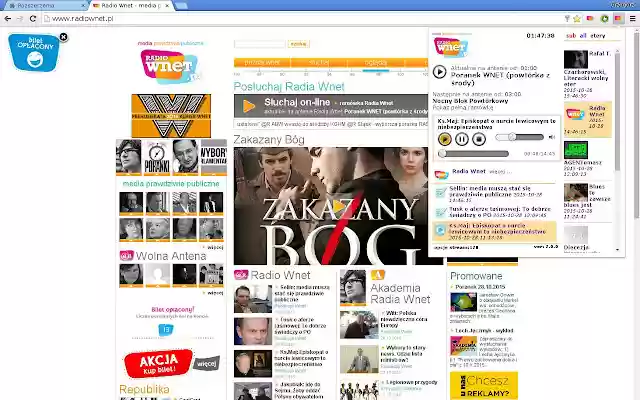
Task: Click the search input field
Action: (x=260, y=44)
